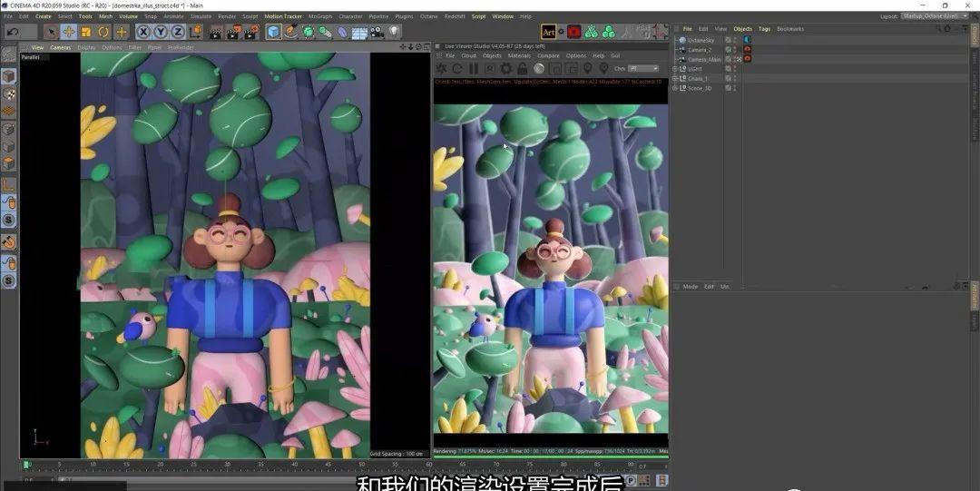Screen dimensions: 980x491
Task: Open the Motion Tracker menu
Action: tap(283, 16)
